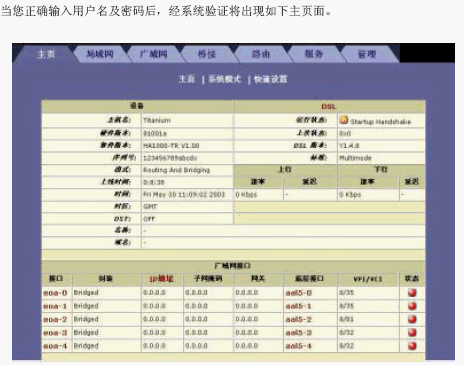
Task: Open the 快速设置 submenu link
Action: coord(270,79)
